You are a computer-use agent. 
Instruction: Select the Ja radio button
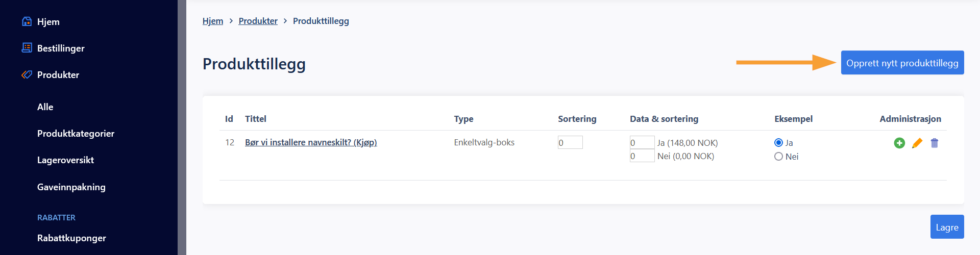[x=778, y=143]
